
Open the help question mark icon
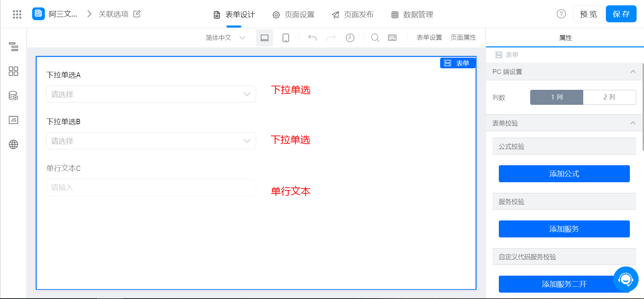pos(561,14)
